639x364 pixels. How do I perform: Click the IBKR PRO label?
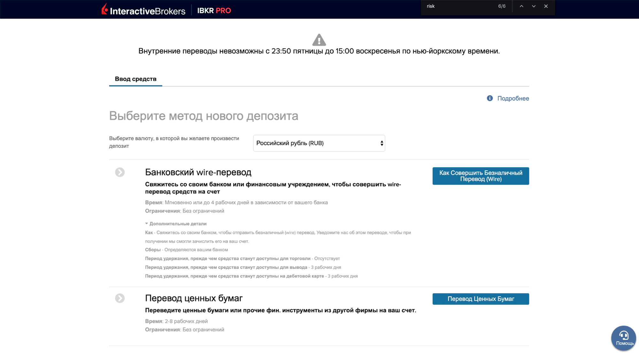pyautogui.click(x=214, y=11)
